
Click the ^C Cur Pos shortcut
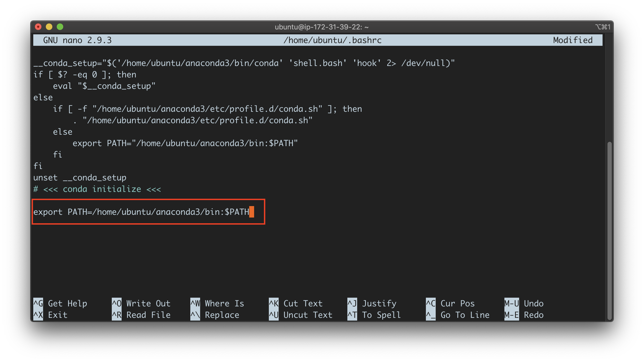450,303
